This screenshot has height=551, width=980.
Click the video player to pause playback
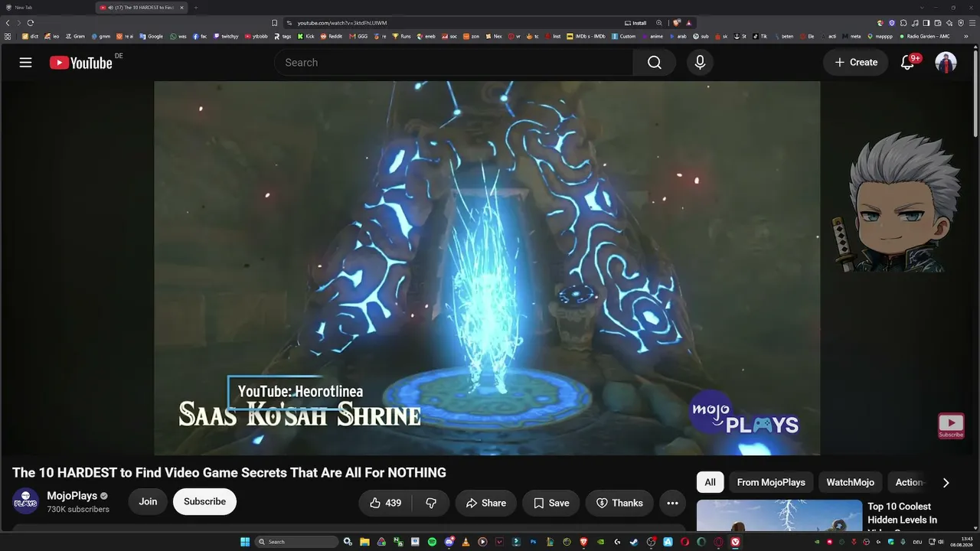487,268
